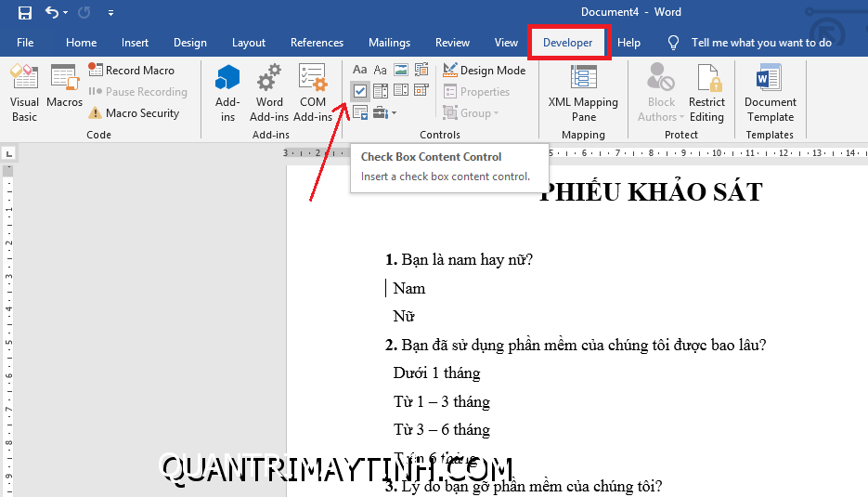The width and height of the screenshot is (868, 497).
Task: Open Restrict Editing pane
Action: tap(706, 93)
